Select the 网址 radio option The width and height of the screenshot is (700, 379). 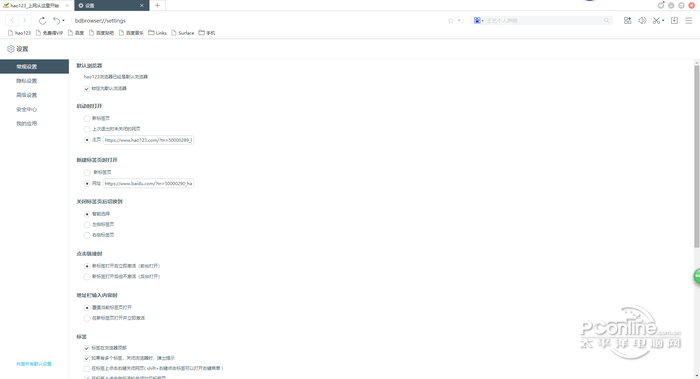pyautogui.click(x=87, y=183)
